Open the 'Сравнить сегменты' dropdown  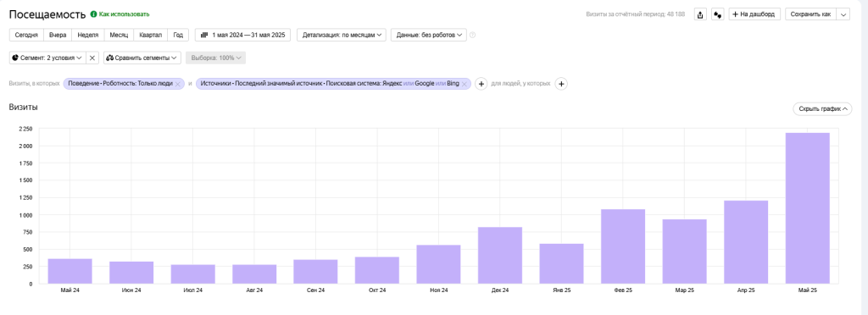142,58
